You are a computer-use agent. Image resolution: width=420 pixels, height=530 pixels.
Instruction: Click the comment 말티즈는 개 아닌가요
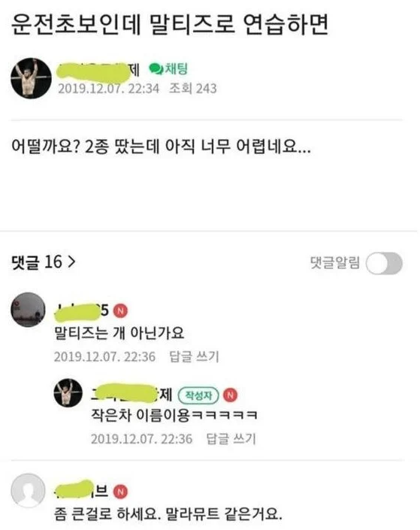pos(119,333)
